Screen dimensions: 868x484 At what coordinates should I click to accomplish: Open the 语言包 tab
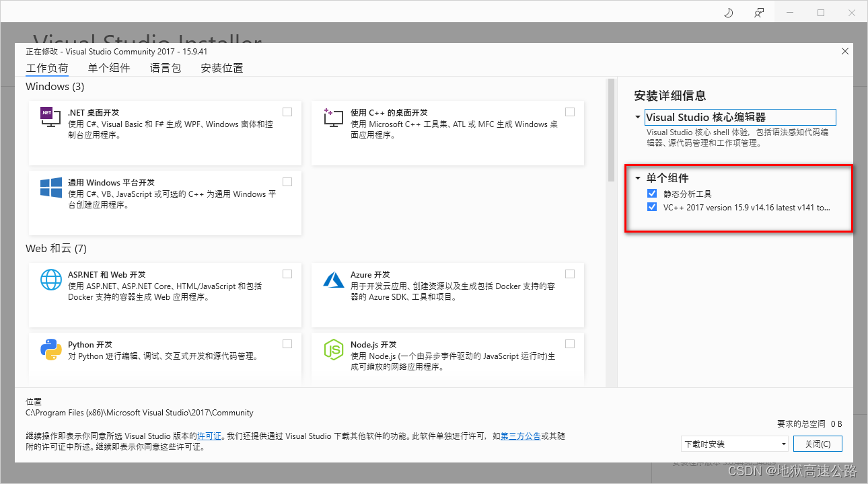(166, 68)
